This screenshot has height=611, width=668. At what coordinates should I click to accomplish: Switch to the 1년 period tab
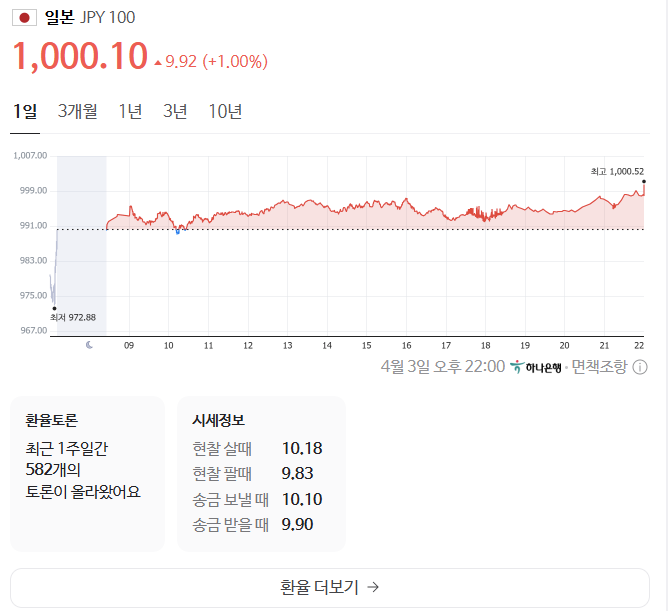(x=130, y=112)
